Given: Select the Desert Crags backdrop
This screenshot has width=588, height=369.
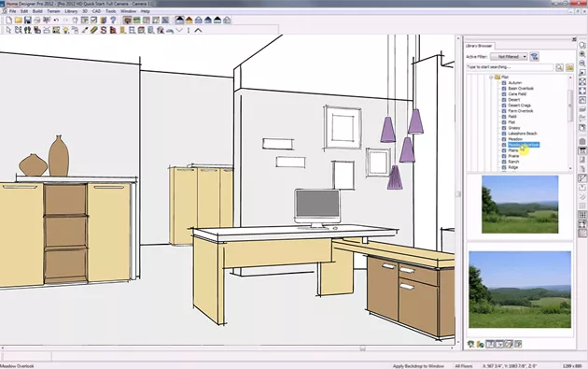Looking at the screenshot, I should coord(519,106).
